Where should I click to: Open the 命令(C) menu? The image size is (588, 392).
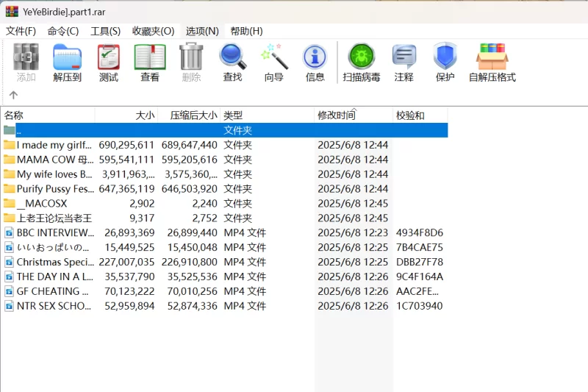[x=63, y=31]
